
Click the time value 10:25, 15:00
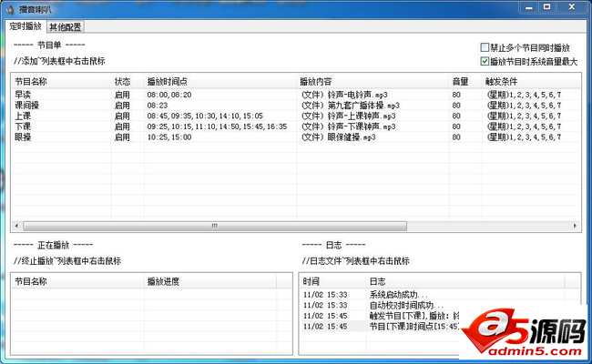(169, 136)
